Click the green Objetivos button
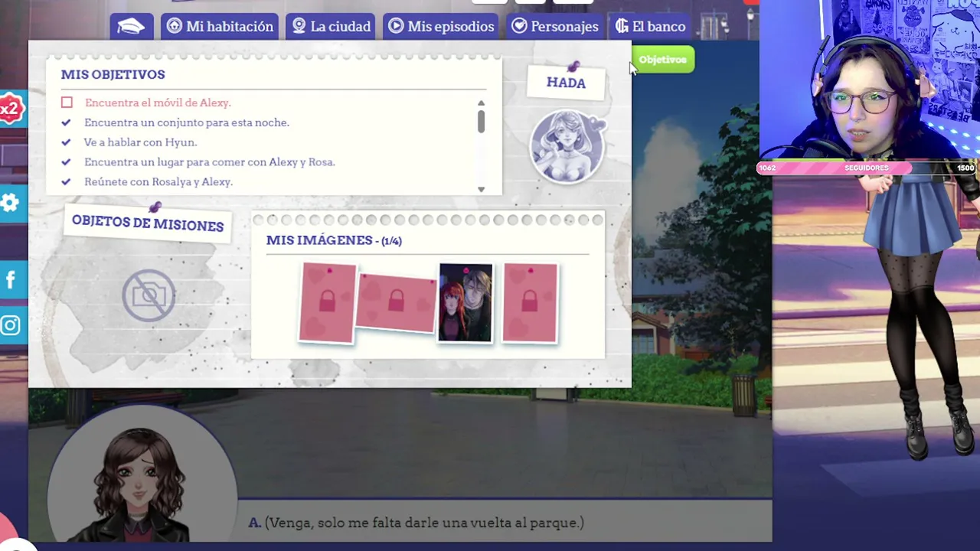The image size is (980, 551). (662, 60)
